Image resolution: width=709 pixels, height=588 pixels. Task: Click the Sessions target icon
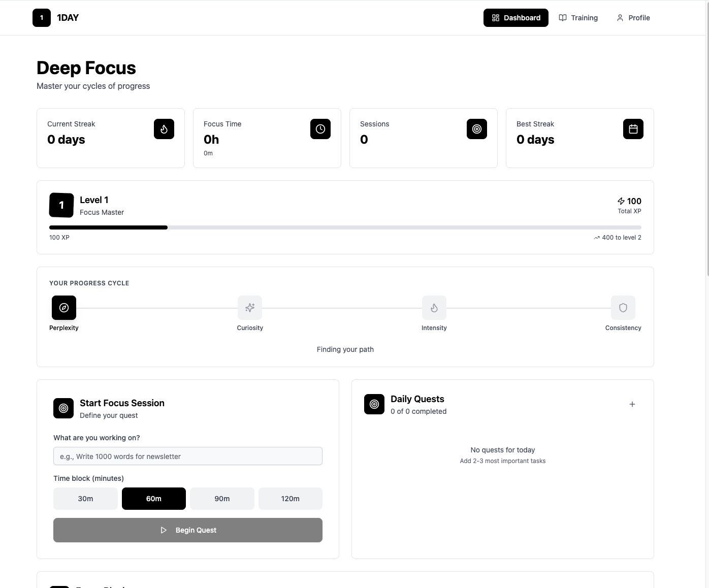point(477,129)
